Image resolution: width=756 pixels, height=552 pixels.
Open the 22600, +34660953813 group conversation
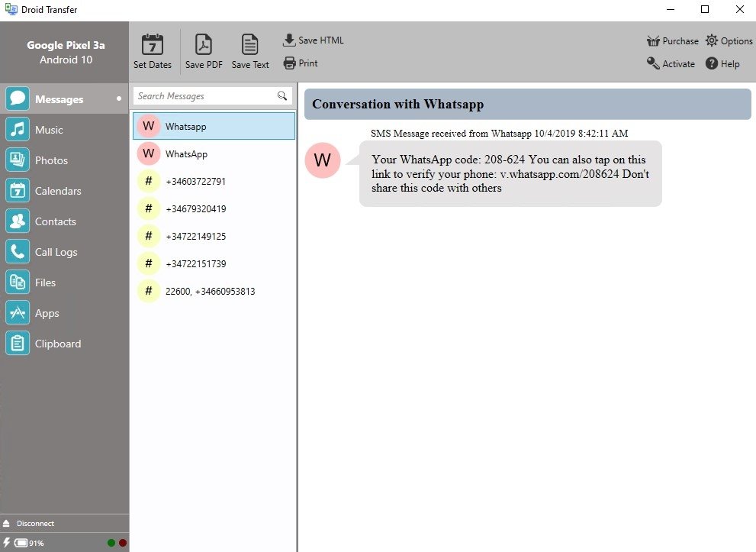pos(214,292)
